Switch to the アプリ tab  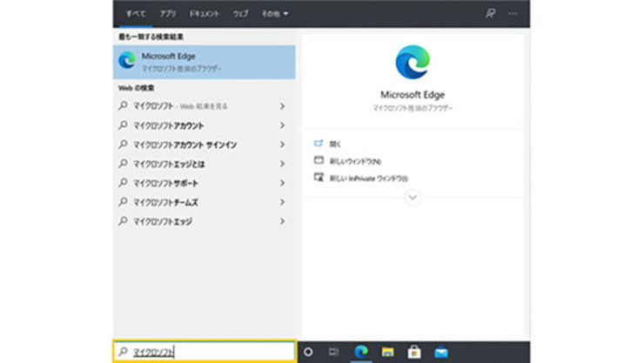pos(168,14)
